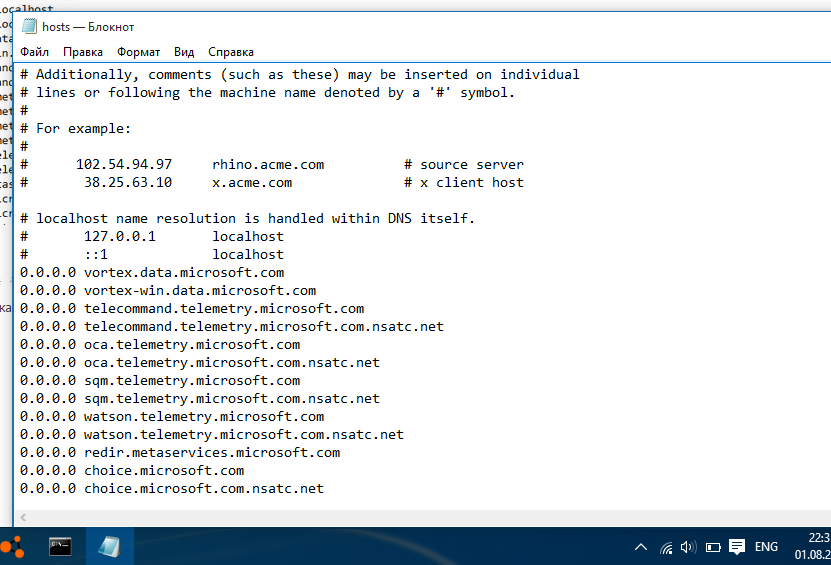This screenshot has height=565, width=831.
Task: Open the Формат menu
Action: [x=138, y=51]
